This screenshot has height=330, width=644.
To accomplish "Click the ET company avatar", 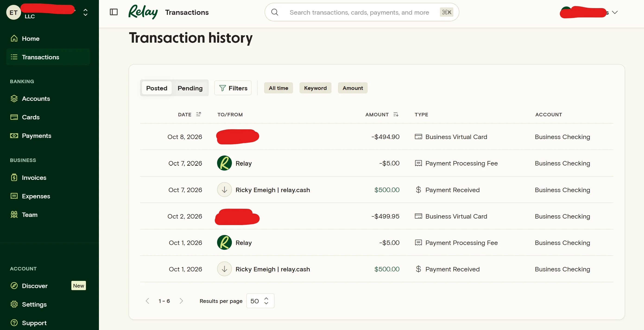I will point(13,12).
